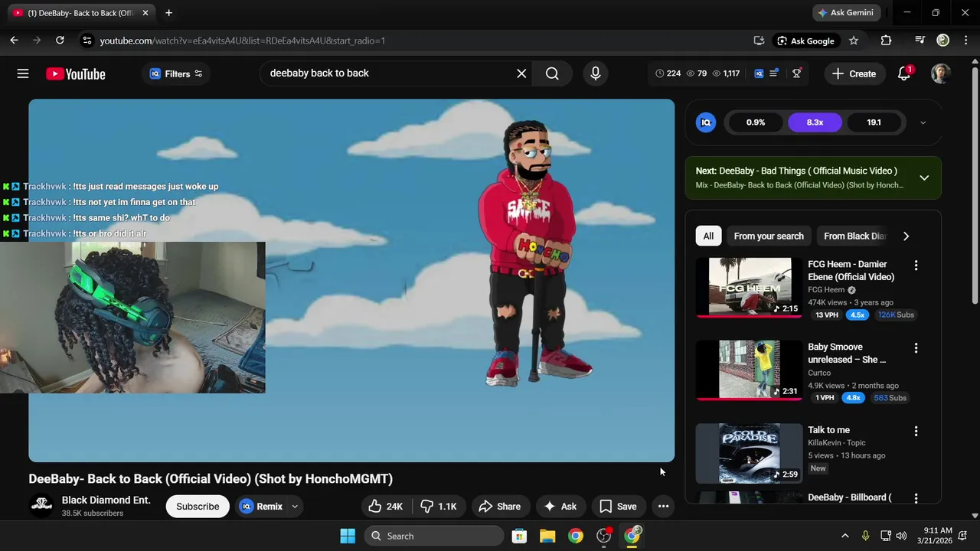Open Chrome media controls icon
Screen dimensions: 980x551
tap(920, 41)
